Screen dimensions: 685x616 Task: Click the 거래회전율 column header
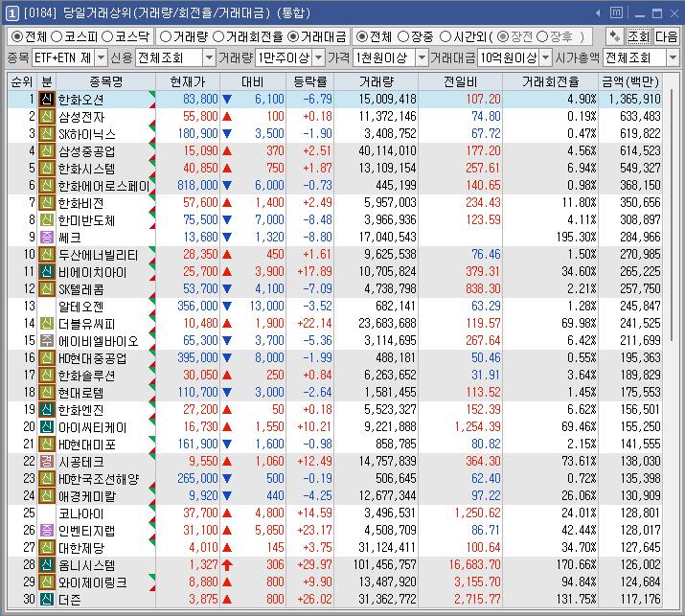pyautogui.click(x=551, y=81)
